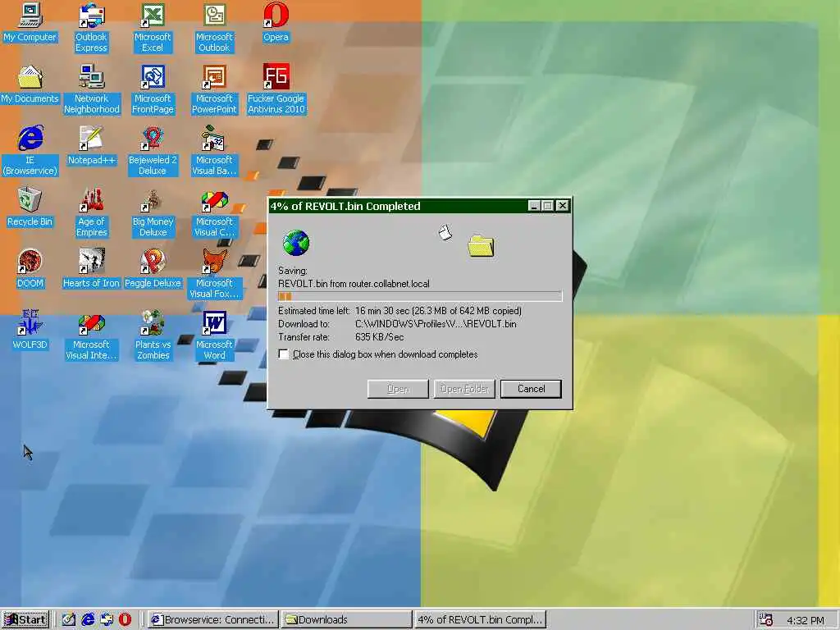Screen dimensions: 840x630
Task: Click the '635 KB/Sec' transfer rate value
Action: pos(379,337)
